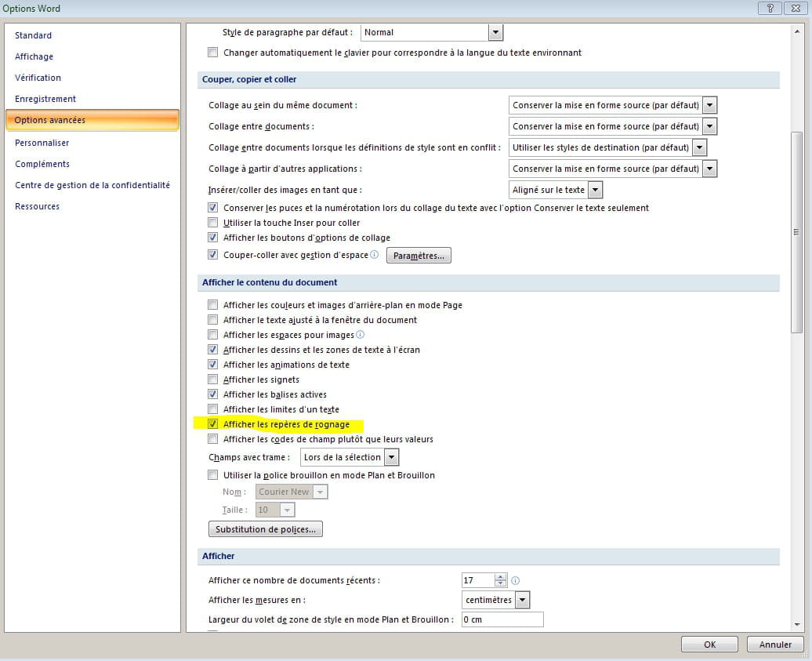Open the default paragraph style dropdown
Image resolution: width=812 pixels, height=661 pixels.
coord(495,33)
